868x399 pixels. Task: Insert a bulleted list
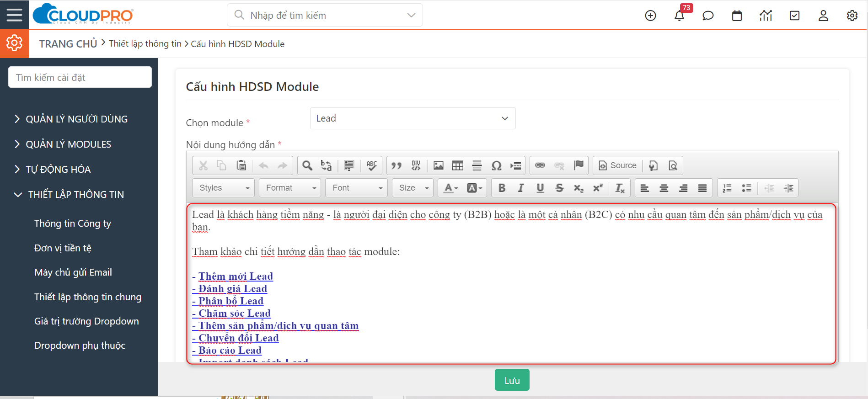coord(746,188)
